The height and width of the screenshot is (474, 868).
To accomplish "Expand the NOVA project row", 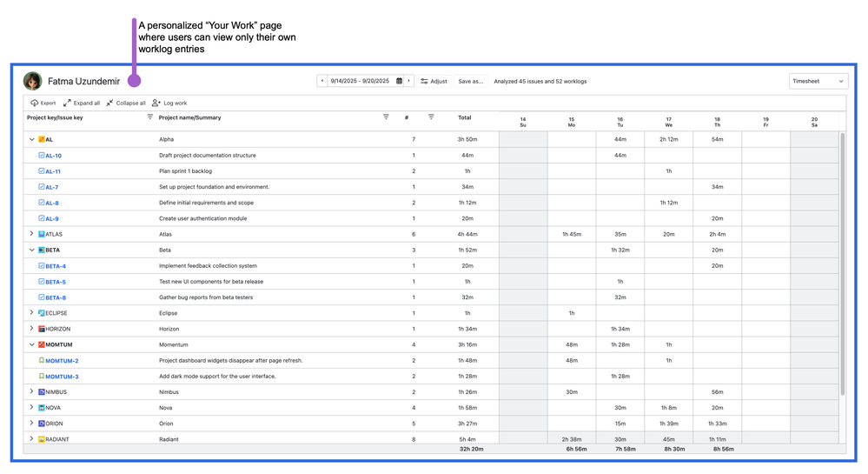I will [31, 408].
